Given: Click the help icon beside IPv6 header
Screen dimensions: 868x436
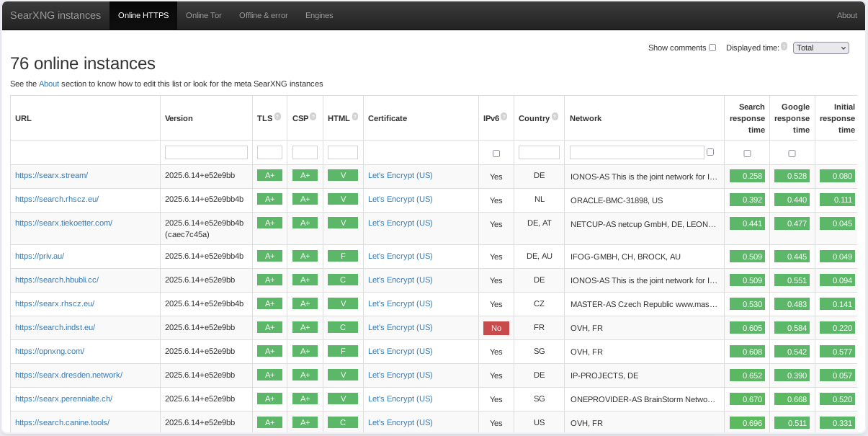Looking at the screenshot, I should (x=504, y=116).
